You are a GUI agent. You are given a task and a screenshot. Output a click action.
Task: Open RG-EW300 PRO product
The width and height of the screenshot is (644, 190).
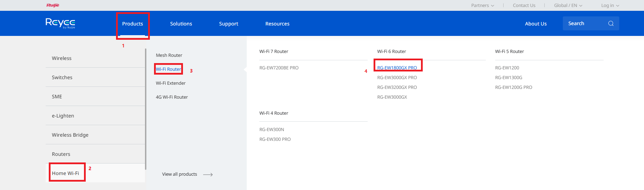pyautogui.click(x=275, y=139)
